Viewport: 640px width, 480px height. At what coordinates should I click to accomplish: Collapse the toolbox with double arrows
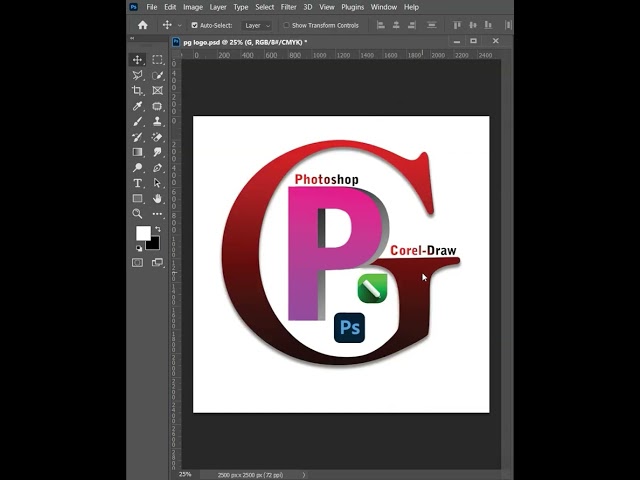pyautogui.click(x=132, y=38)
